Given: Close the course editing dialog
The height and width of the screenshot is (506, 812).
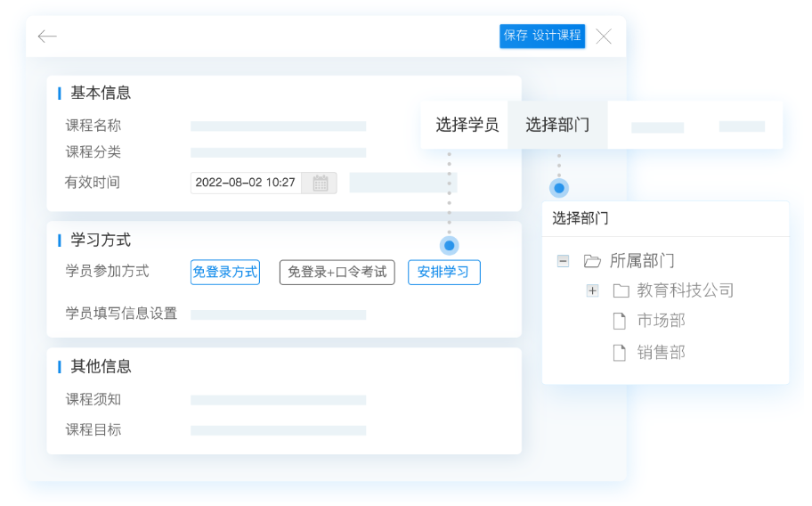Looking at the screenshot, I should 604,37.
